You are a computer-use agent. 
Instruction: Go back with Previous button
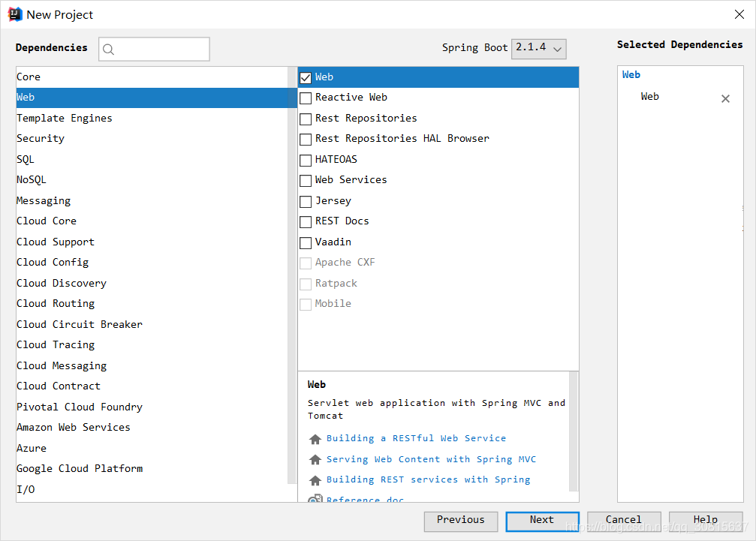460,521
